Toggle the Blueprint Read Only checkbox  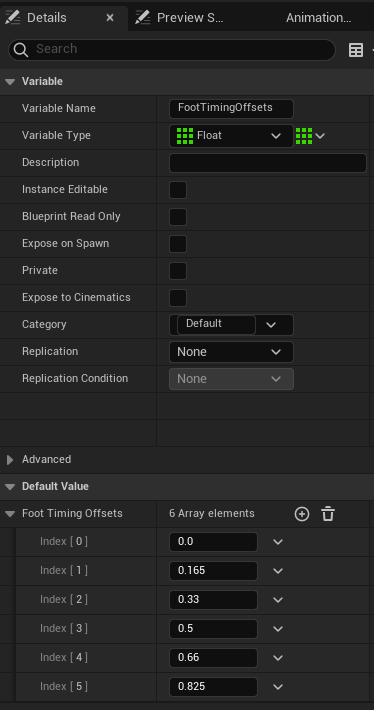click(x=178, y=217)
